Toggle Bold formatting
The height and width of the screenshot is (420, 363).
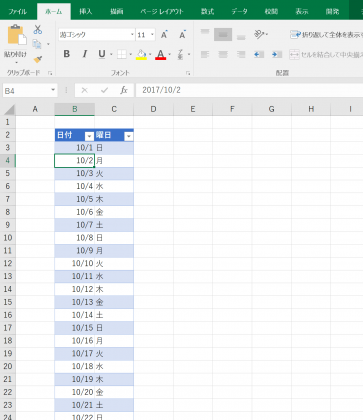[67, 54]
